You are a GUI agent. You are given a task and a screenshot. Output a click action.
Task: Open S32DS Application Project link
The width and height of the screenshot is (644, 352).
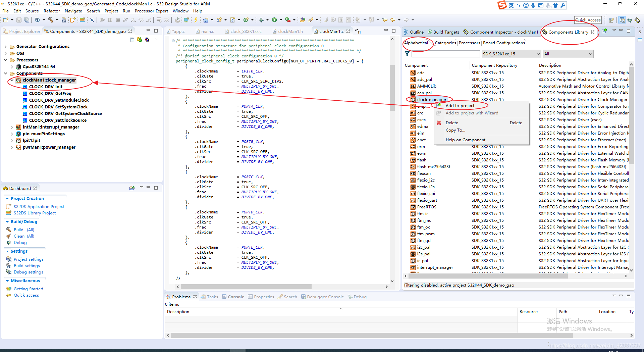pos(39,206)
